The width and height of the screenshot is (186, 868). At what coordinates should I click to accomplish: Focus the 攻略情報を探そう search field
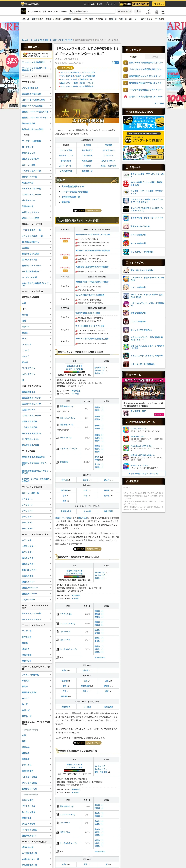click(92, 11)
